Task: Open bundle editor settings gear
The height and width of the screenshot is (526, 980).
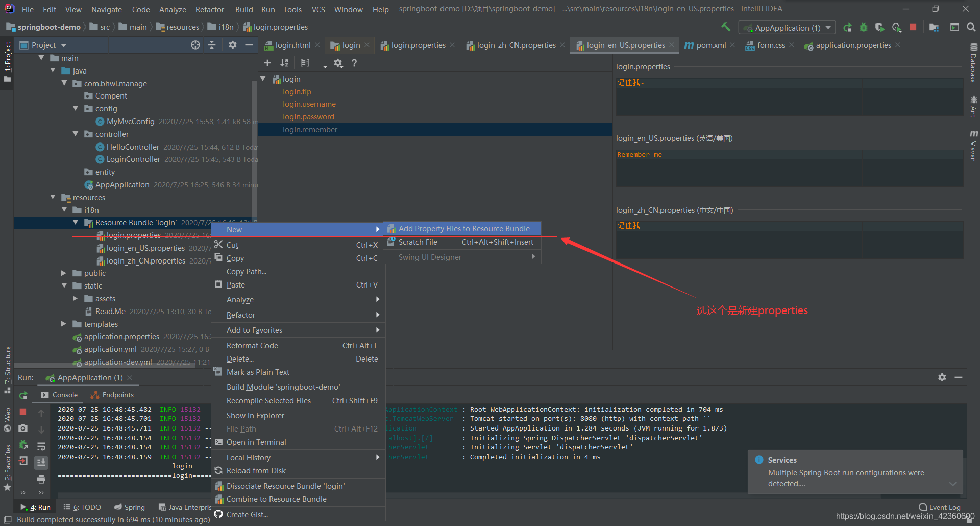Action: pos(338,63)
